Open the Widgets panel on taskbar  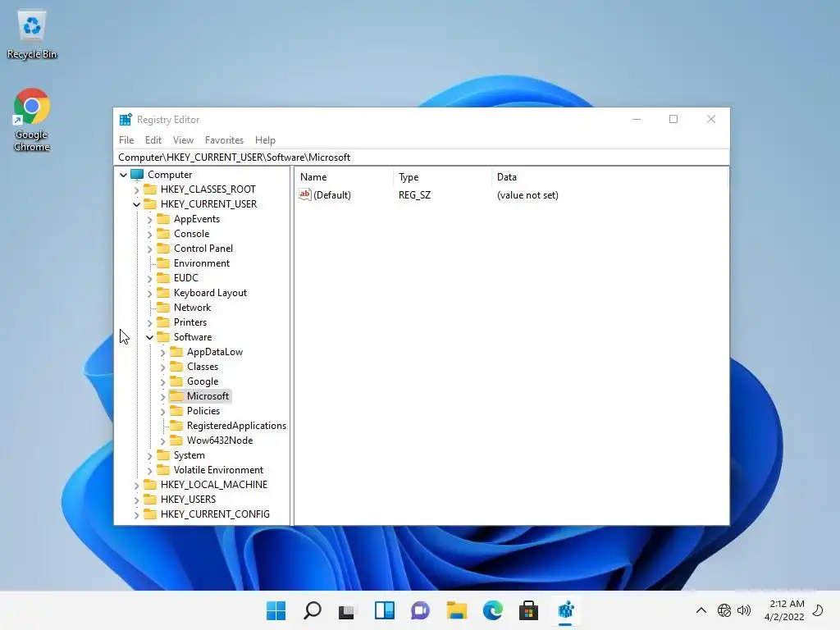coord(385,610)
